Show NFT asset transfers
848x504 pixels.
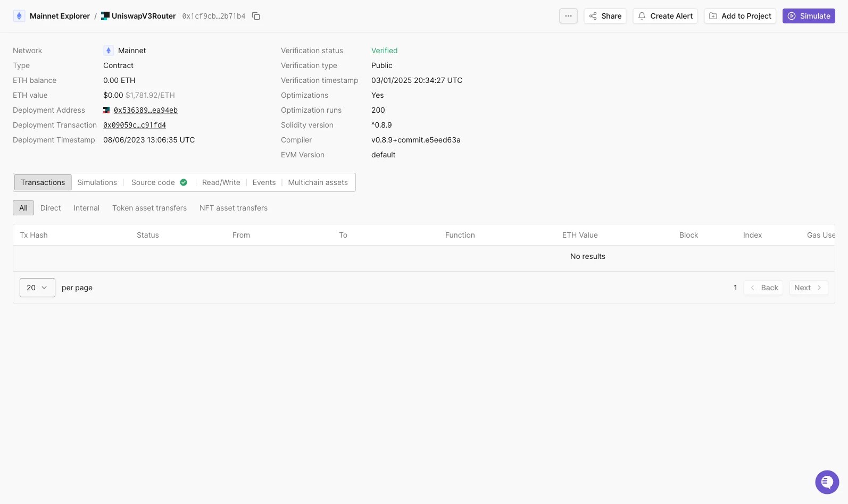pos(234,208)
